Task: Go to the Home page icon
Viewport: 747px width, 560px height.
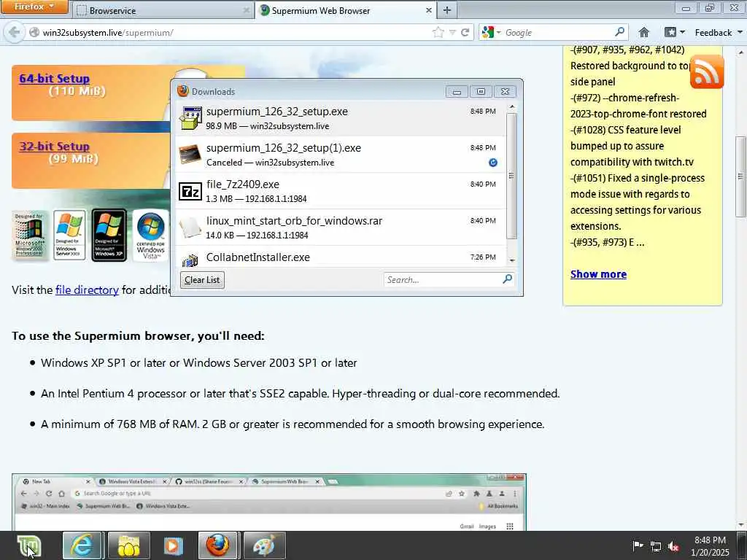Action: [644, 32]
